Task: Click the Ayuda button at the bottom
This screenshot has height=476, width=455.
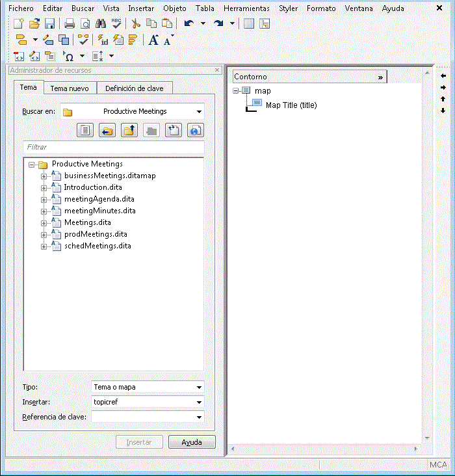Action: (x=192, y=442)
